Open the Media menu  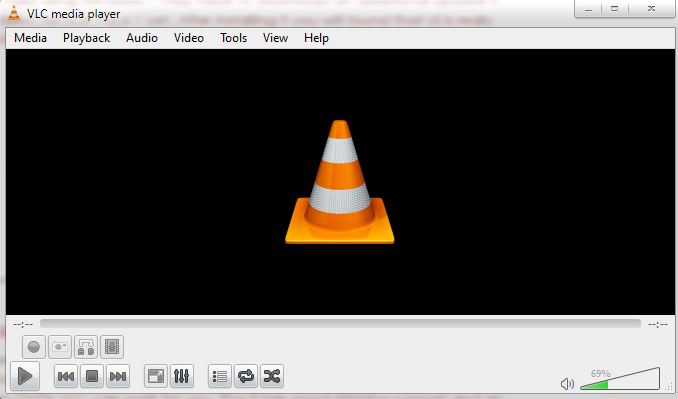coord(30,38)
